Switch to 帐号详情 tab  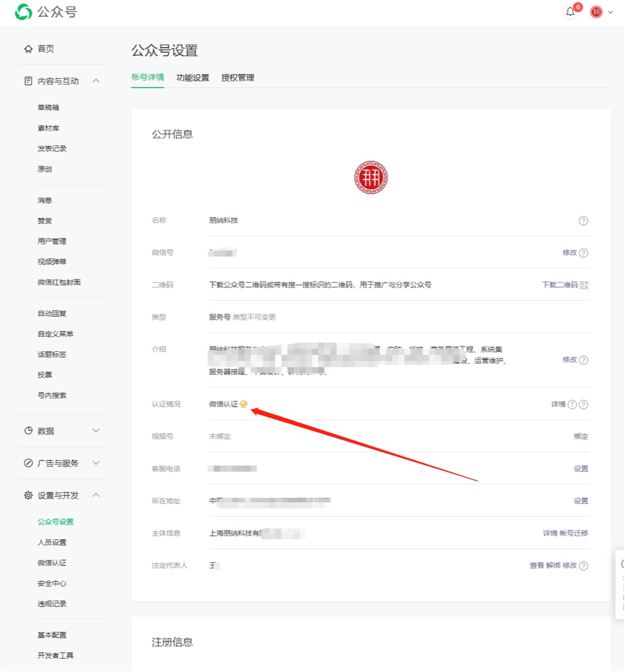(x=147, y=78)
